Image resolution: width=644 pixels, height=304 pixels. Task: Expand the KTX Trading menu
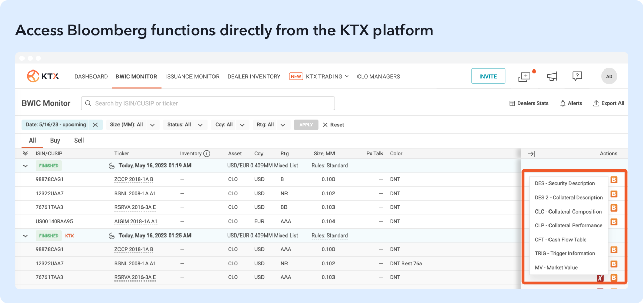(x=327, y=76)
